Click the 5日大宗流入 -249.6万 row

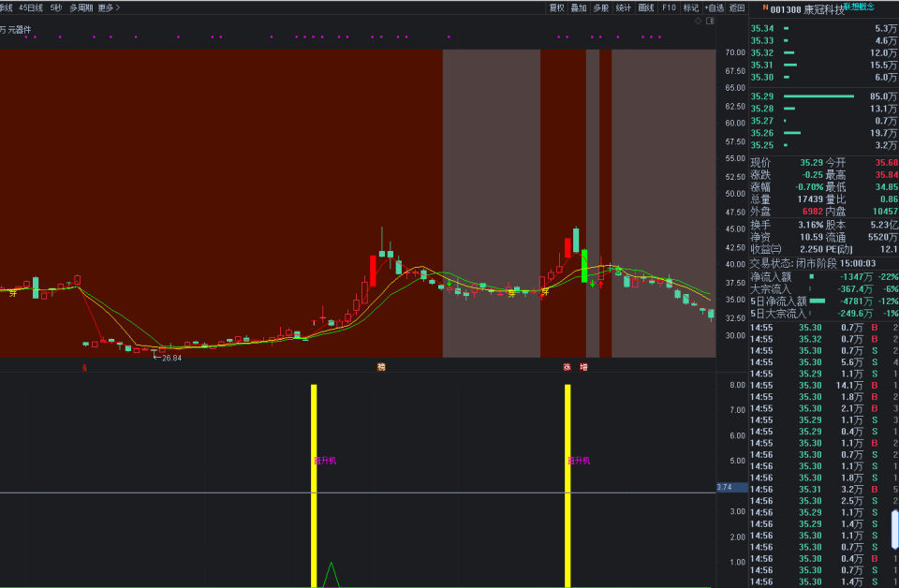pyautogui.click(x=824, y=314)
